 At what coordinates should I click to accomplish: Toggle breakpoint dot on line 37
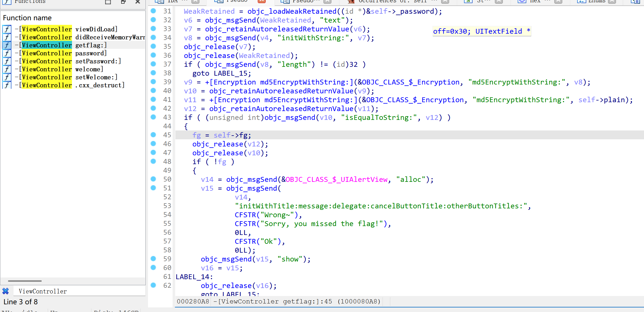(x=153, y=64)
